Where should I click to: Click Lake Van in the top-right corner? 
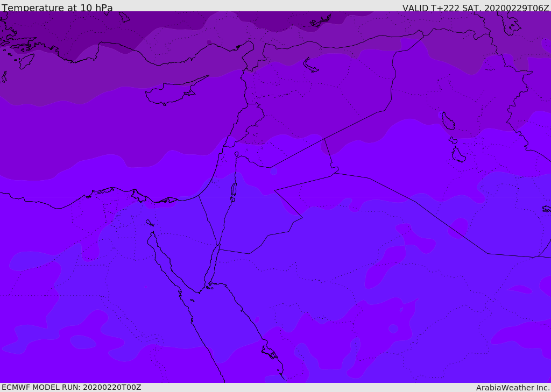point(511,25)
